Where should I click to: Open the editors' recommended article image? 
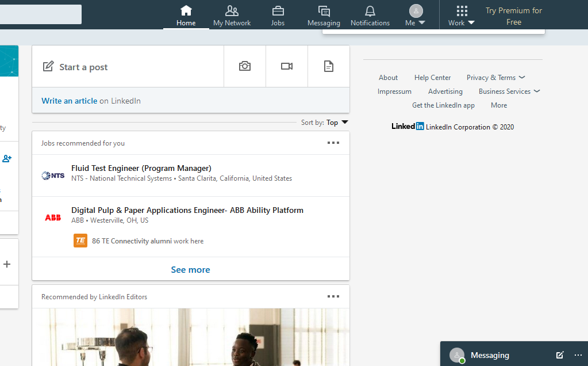point(191,337)
